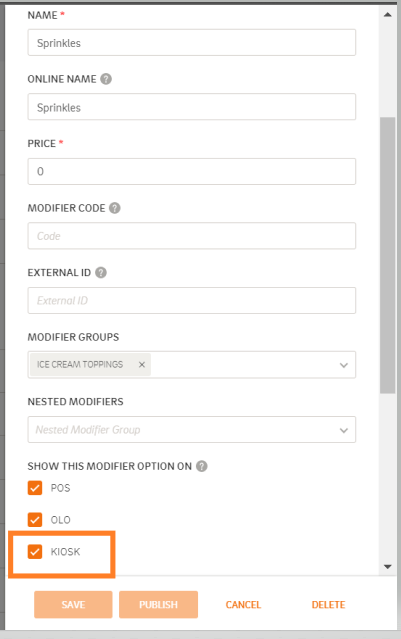The height and width of the screenshot is (639, 401).
Task: Open the Show This Modifier Option On help icon
Action: tap(202, 466)
